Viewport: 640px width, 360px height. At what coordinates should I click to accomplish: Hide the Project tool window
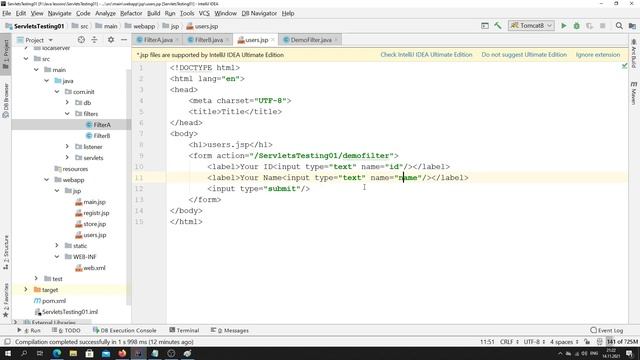click(x=124, y=40)
